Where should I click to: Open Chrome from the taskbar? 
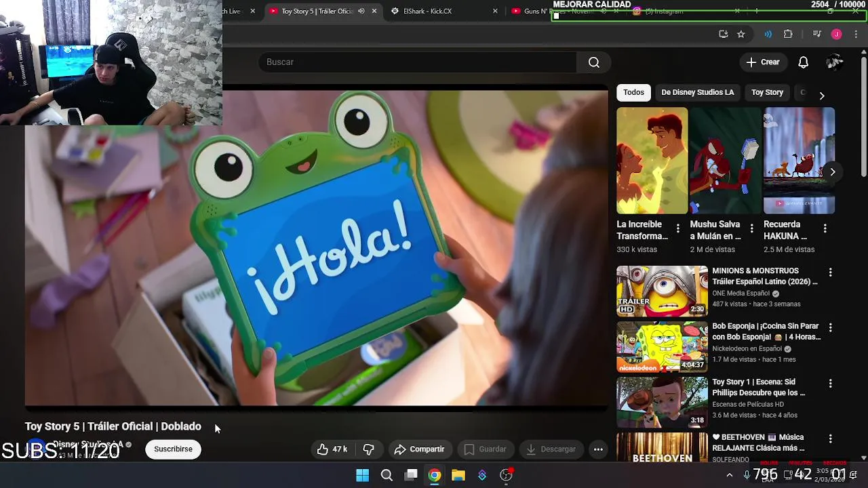(435, 475)
